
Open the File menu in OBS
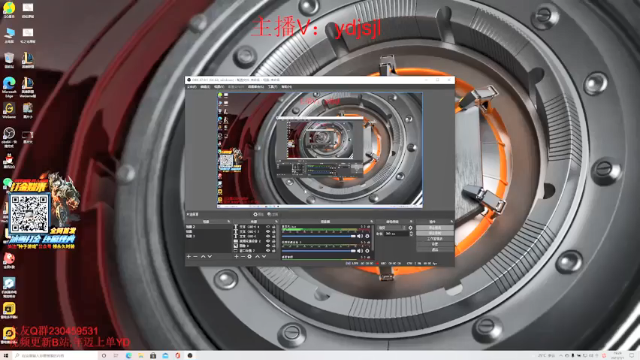tap(191, 87)
